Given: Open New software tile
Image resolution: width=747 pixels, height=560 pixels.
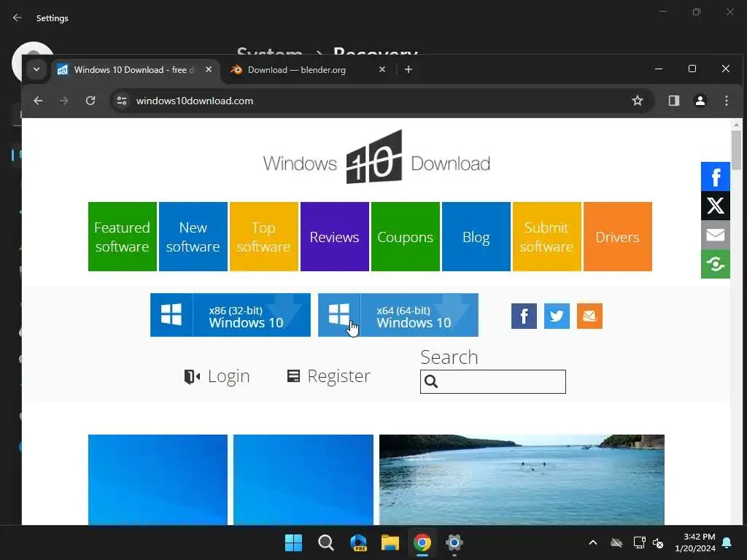Looking at the screenshot, I should point(193,237).
